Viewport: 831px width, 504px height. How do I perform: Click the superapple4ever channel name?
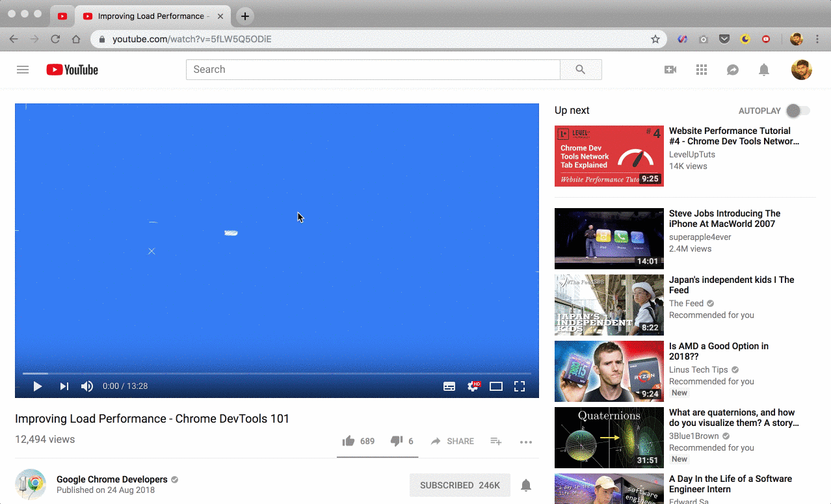tap(700, 237)
